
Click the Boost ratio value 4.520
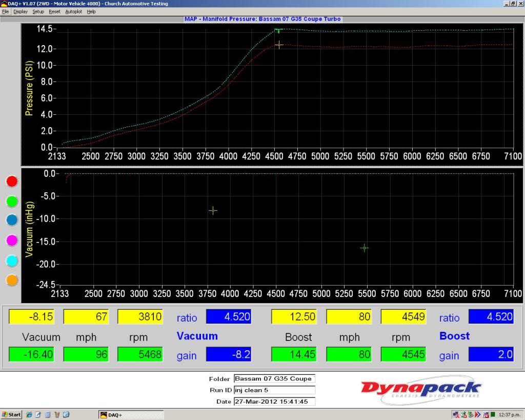coord(491,316)
